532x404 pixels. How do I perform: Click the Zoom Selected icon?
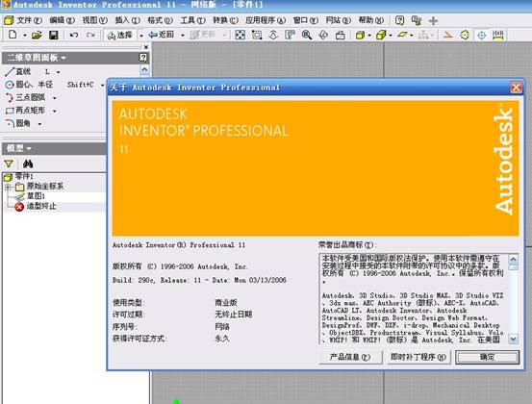290,35
